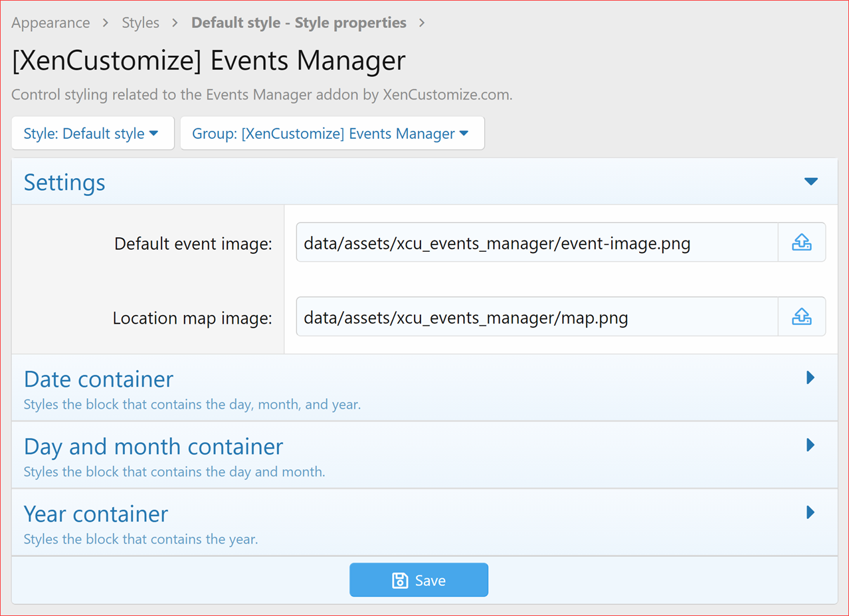Viewport: 849px width, 616px height.
Task: Open Default style - Style properties breadcrumb
Action: point(298,23)
